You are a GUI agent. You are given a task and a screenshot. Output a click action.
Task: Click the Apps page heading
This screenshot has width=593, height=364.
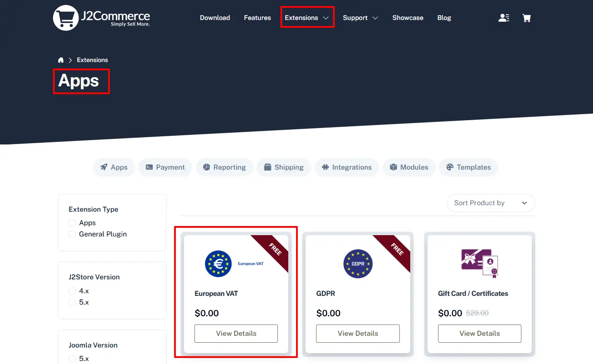coord(79,81)
